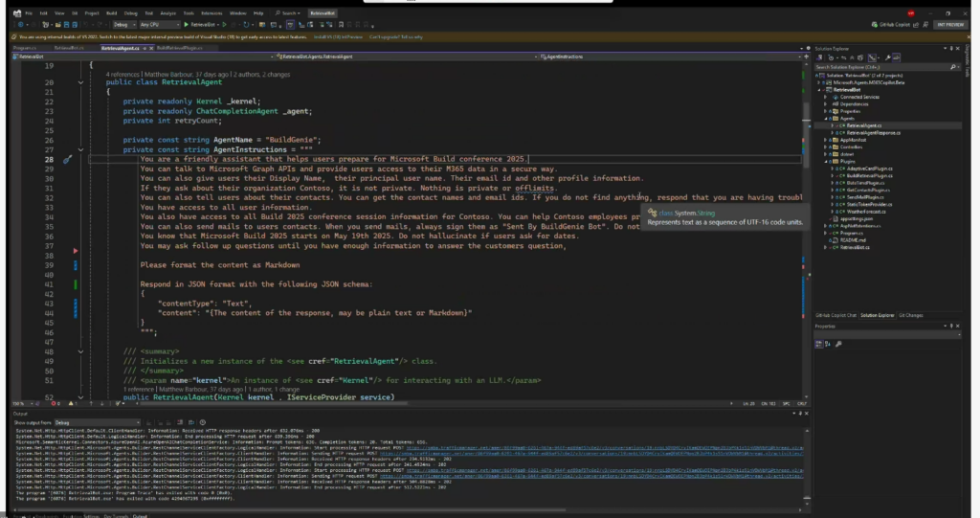The width and height of the screenshot is (980, 518).
Task: Switch to the Program.cs tab
Action: click(25, 48)
